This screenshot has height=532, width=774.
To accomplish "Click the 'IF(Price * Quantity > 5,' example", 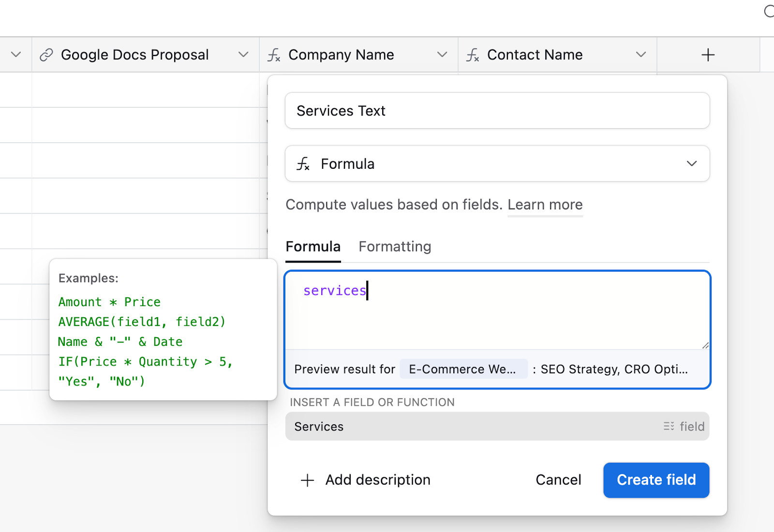I will point(145,362).
